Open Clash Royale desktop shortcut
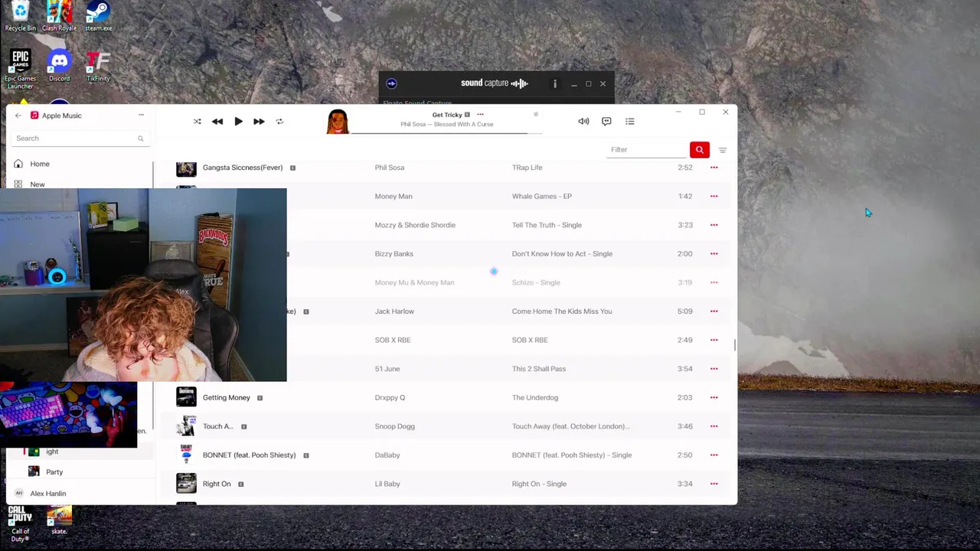This screenshot has width=980, height=551. pos(59,17)
